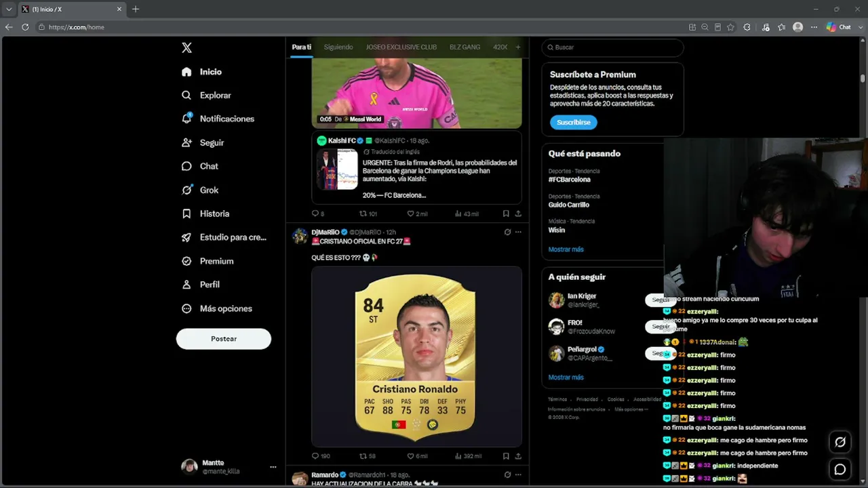Viewport: 868px width, 488px height.
Task: Add this page to browser favorites
Action: 730,27
